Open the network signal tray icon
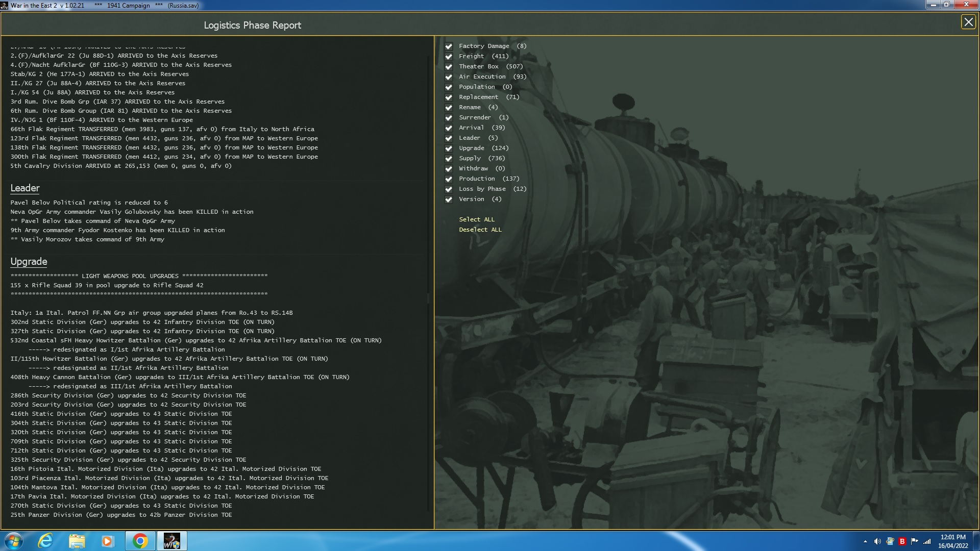The image size is (980, 551). point(927,541)
